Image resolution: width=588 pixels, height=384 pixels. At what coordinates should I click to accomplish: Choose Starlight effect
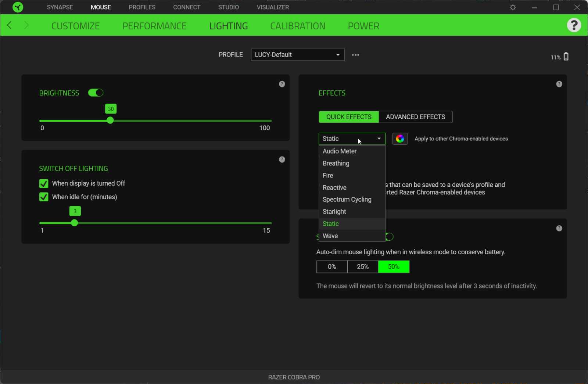[x=352, y=212]
